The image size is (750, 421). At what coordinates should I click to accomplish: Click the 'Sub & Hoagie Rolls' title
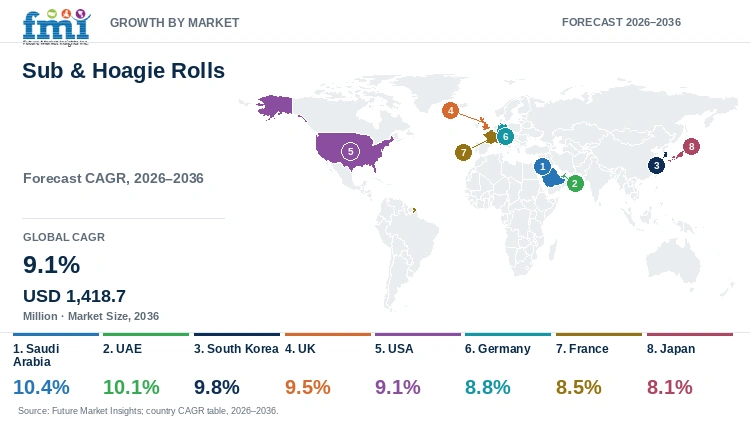click(123, 71)
